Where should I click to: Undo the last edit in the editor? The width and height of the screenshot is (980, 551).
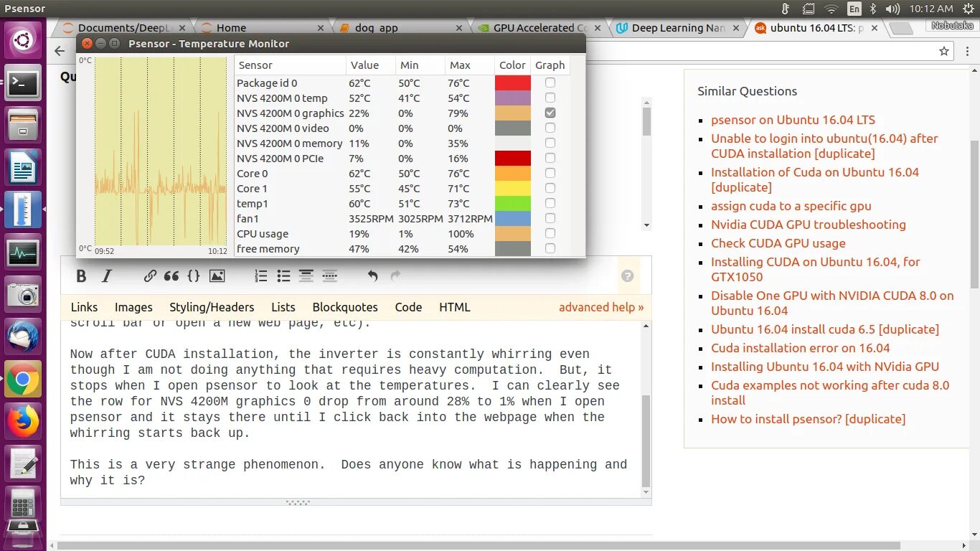click(x=372, y=276)
